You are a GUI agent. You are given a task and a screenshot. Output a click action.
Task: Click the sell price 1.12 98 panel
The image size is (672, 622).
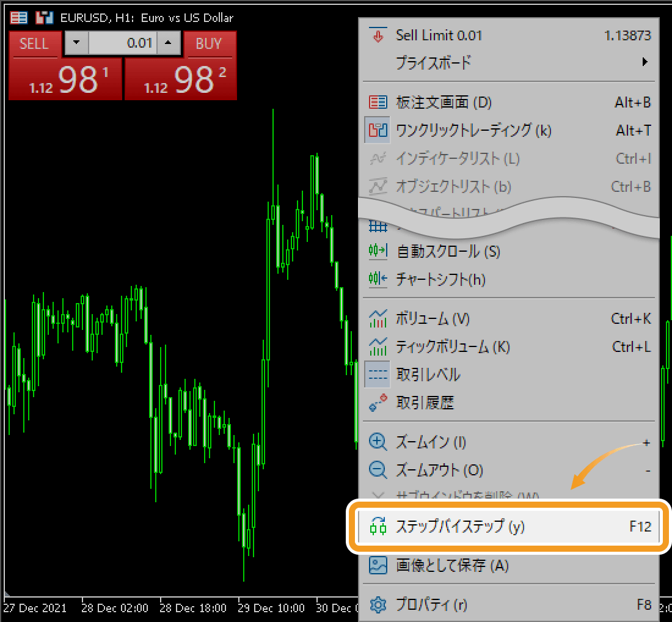coord(65,79)
